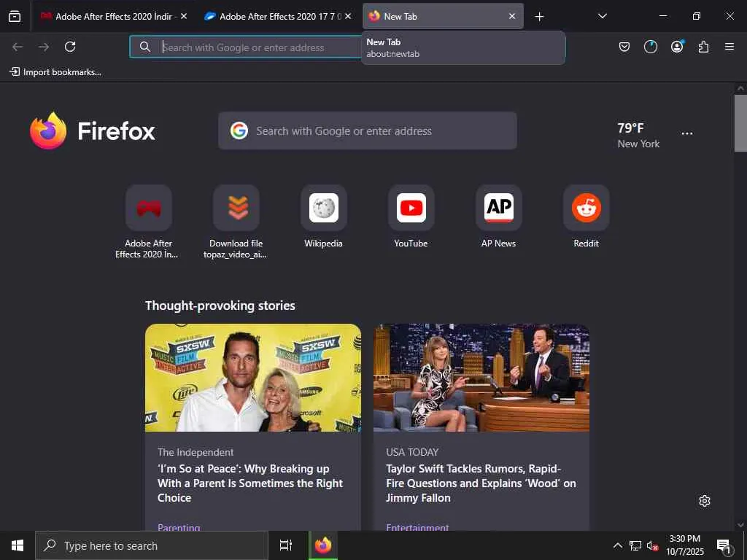Click the scrollbar down arrow
747x560 pixels.
tap(740, 525)
